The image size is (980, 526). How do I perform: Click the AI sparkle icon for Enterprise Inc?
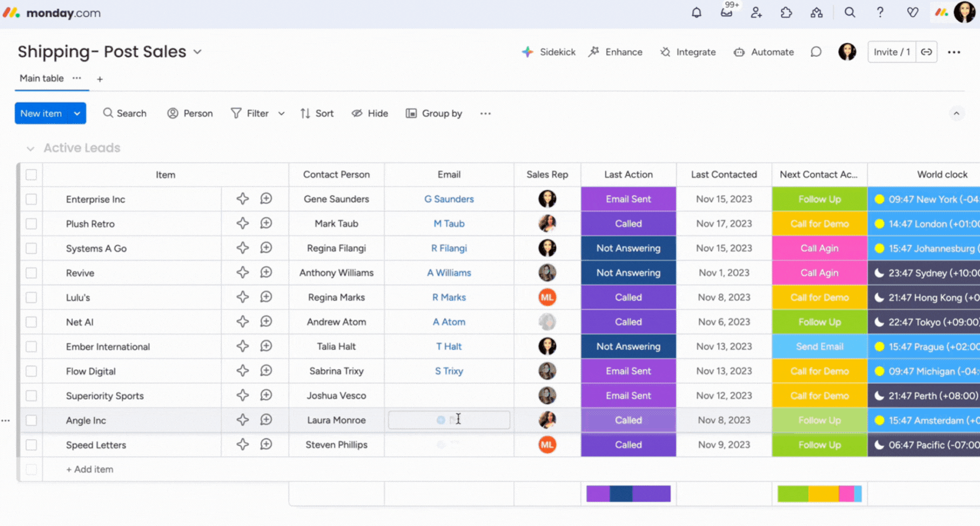point(243,198)
